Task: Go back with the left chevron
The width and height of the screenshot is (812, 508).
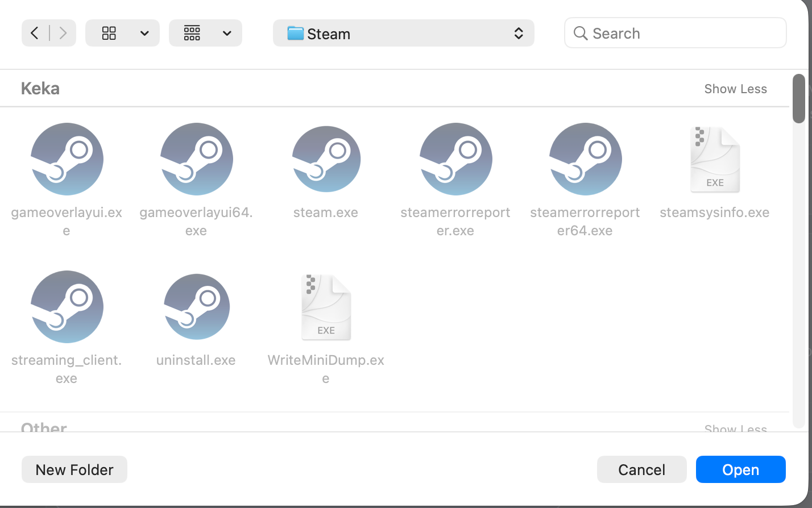Action: [35, 33]
